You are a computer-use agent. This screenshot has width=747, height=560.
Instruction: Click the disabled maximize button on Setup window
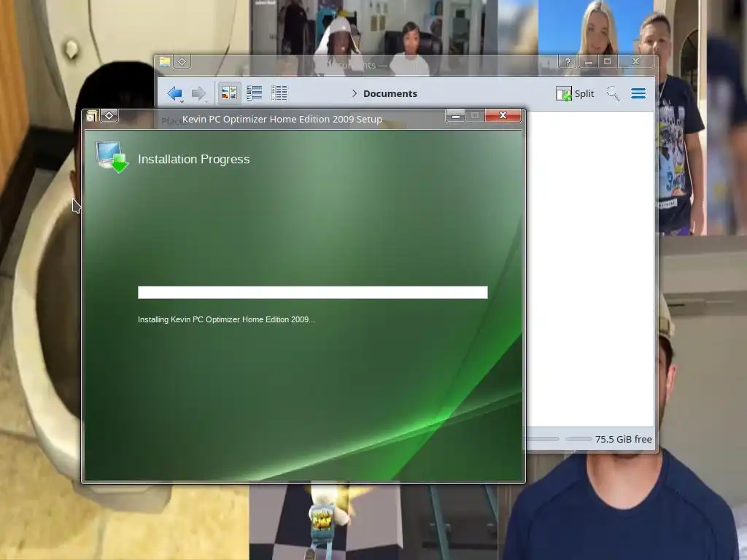475,116
